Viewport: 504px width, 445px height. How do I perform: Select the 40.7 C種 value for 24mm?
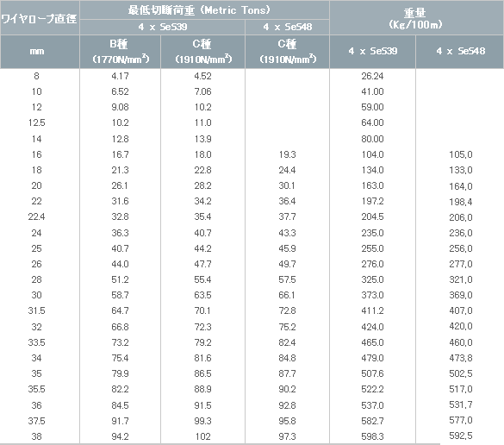(202, 233)
